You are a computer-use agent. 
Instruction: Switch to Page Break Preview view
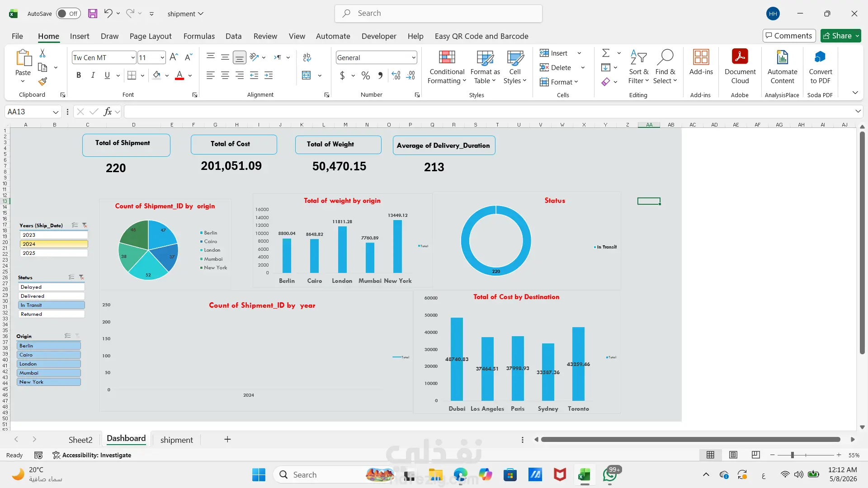(x=755, y=455)
